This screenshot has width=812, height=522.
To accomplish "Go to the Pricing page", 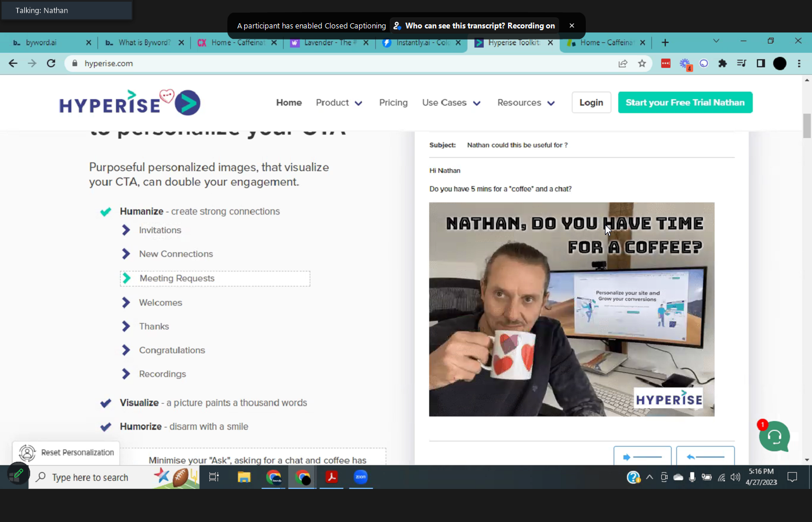I will 393,103.
